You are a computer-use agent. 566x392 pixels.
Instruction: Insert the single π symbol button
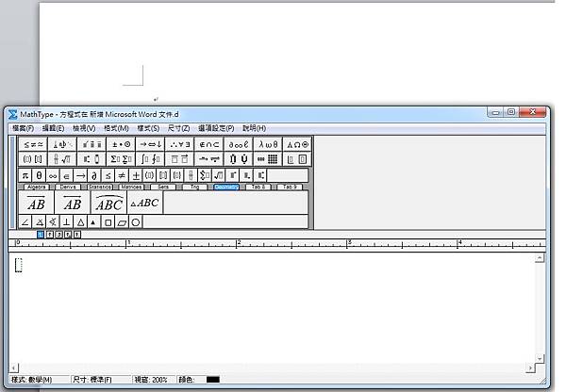[x=25, y=175]
